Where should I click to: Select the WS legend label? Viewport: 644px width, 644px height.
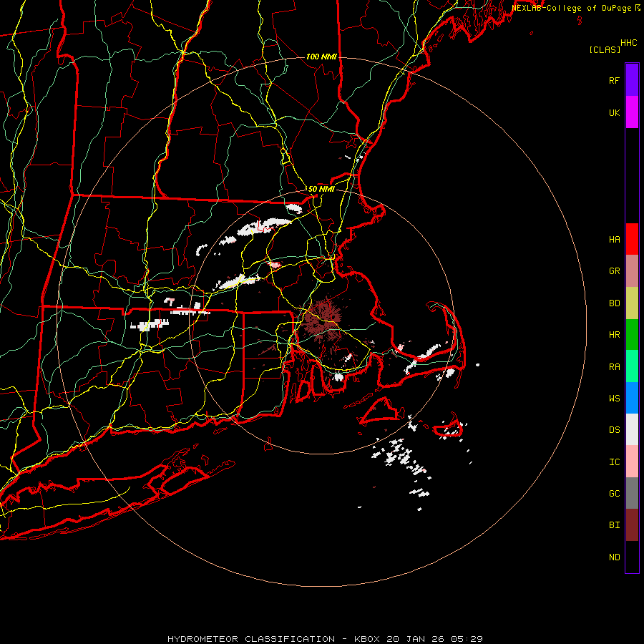point(614,399)
